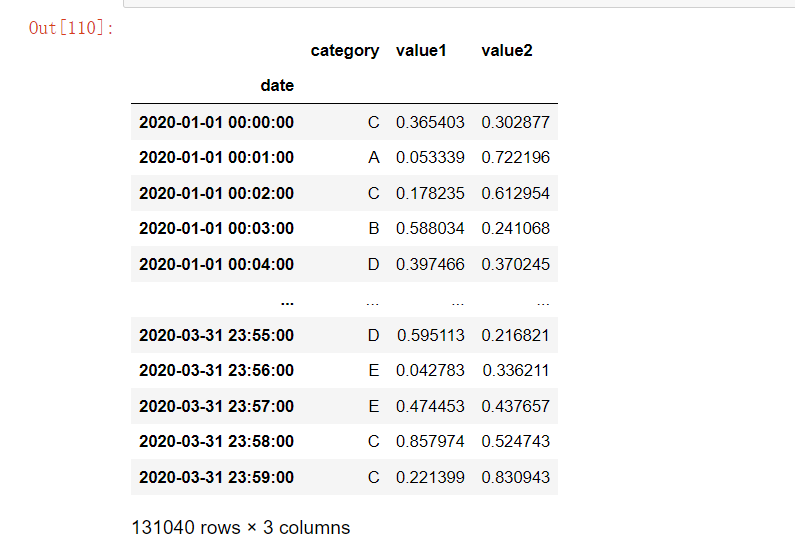This screenshot has height=541, width=795.
Task: Select index 2020-01-01 00:02:00
Action: tap(216, 193)
